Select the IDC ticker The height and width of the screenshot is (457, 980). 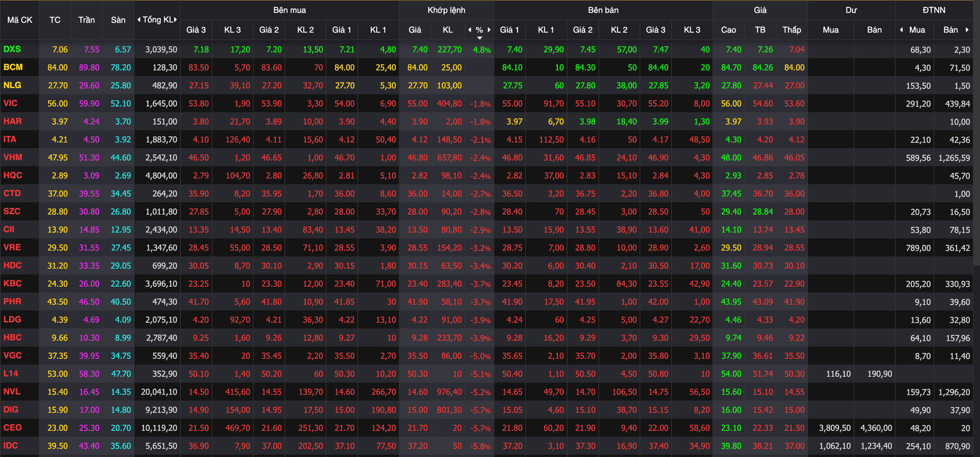[11, 445]
